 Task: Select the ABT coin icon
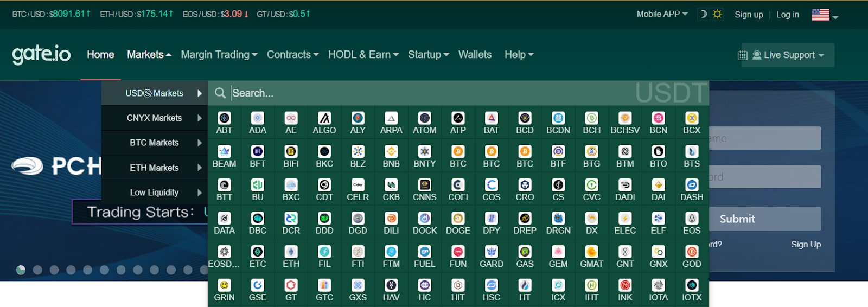(224, 118)
